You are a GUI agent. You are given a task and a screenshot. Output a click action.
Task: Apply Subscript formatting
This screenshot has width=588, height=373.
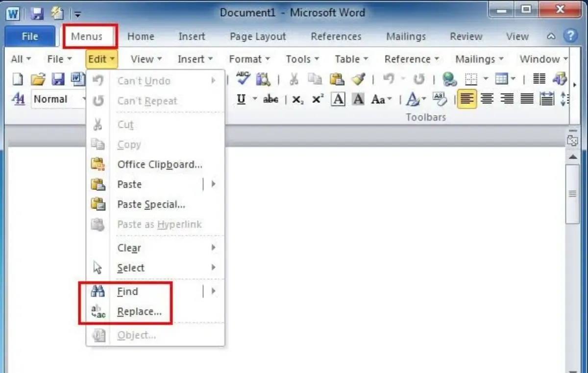(x=297, y=99)
